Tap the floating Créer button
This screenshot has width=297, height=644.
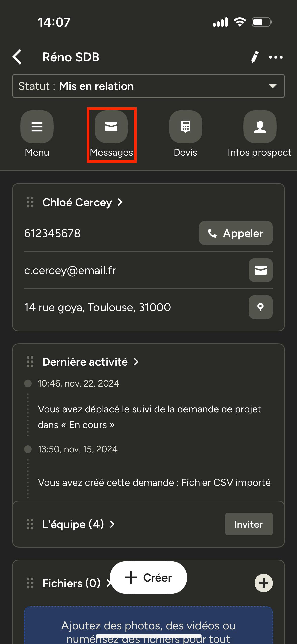[148, 577]
